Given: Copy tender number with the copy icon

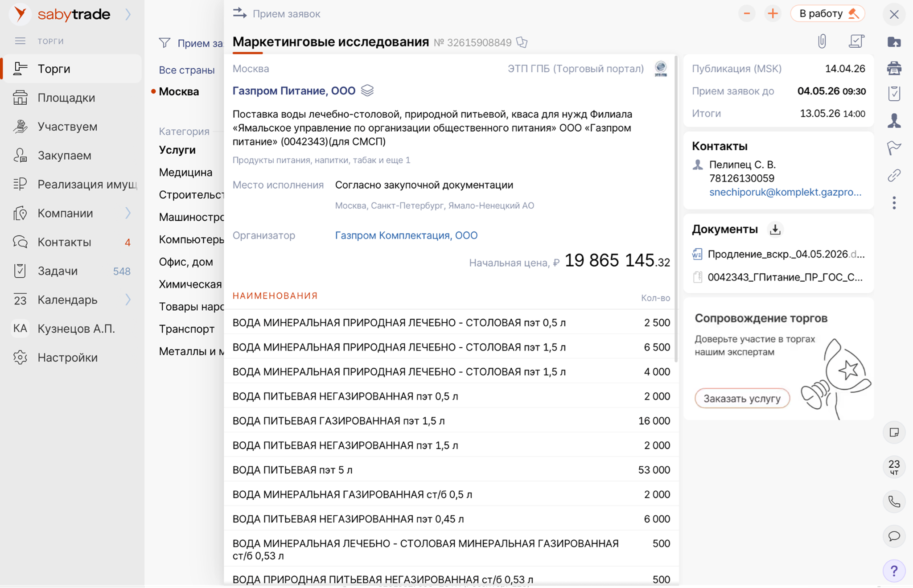Looking at the screenshot, I should (x=522, y=42).
